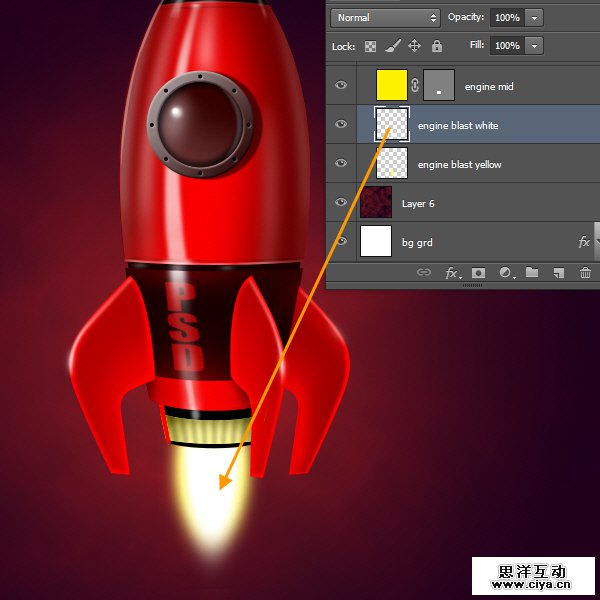This screenshot has height=600, width=600.
Task: Click the yellow color swatch of engine mid
Action: point(391,86)
